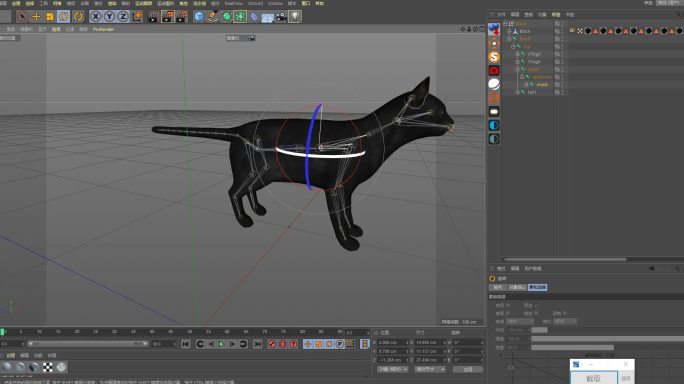The width and height of the screenshot is (684, 384).
Task: Open the object relative coordinates dropdown
Action: point(393,369)
